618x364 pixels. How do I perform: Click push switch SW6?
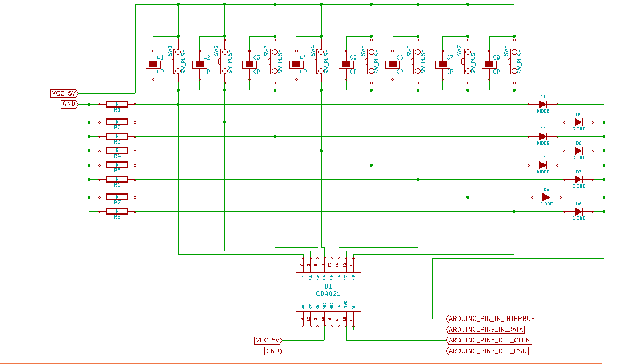(x=416, y=61)
